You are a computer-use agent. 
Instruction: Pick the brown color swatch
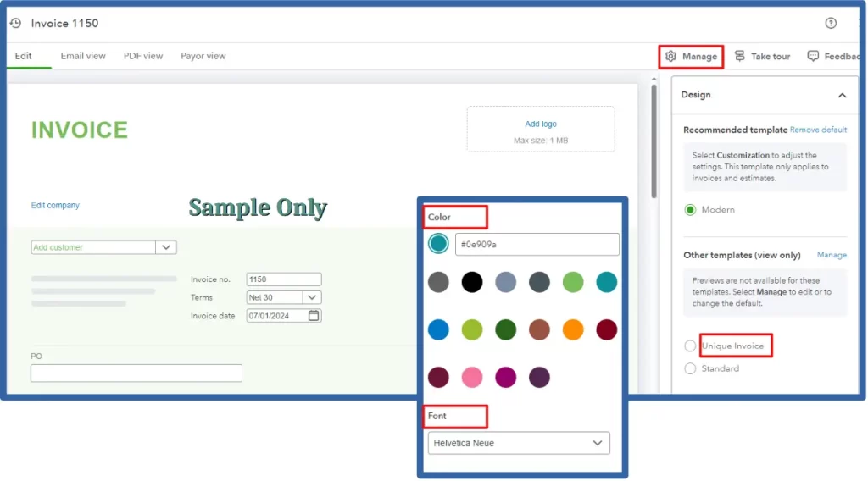[539, 330]
